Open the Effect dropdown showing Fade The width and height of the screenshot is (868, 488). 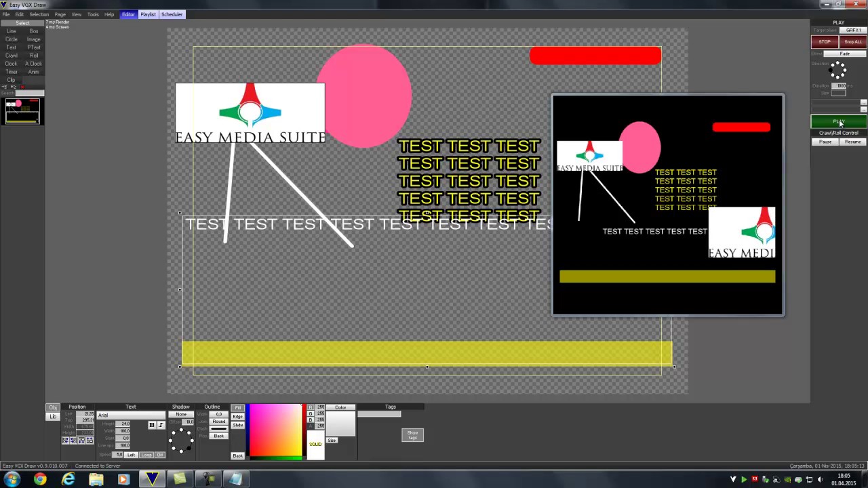[845, 54]
